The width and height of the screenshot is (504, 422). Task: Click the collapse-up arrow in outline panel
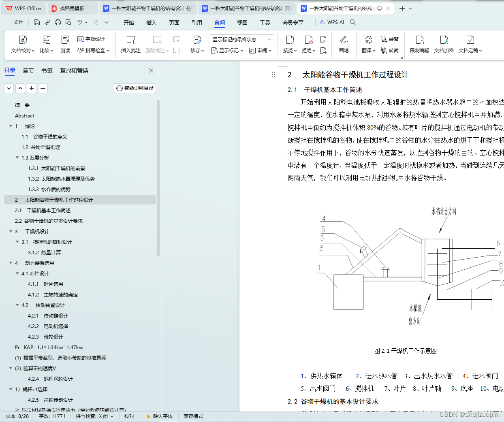(20, 88)
